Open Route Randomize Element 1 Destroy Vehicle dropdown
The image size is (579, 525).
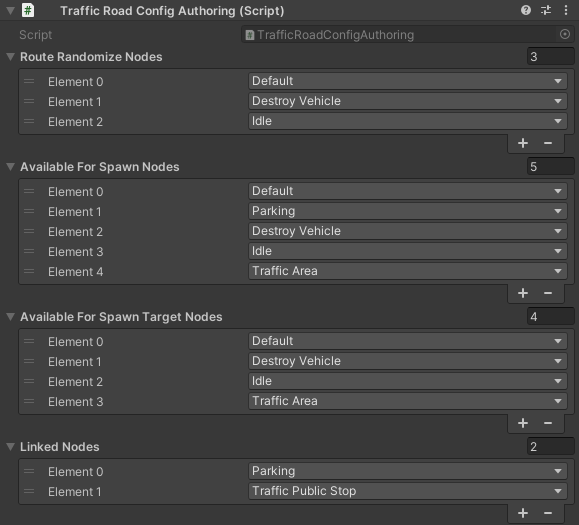[408, 101]
